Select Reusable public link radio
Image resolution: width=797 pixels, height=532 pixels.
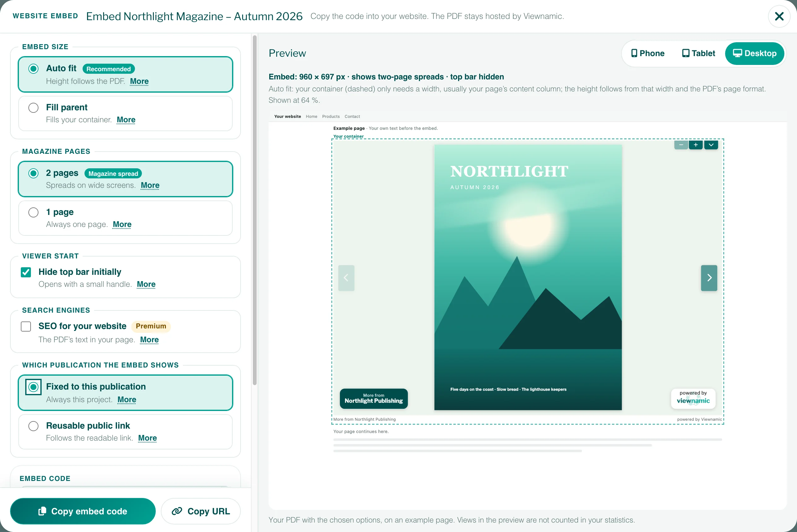click(33, 426)
